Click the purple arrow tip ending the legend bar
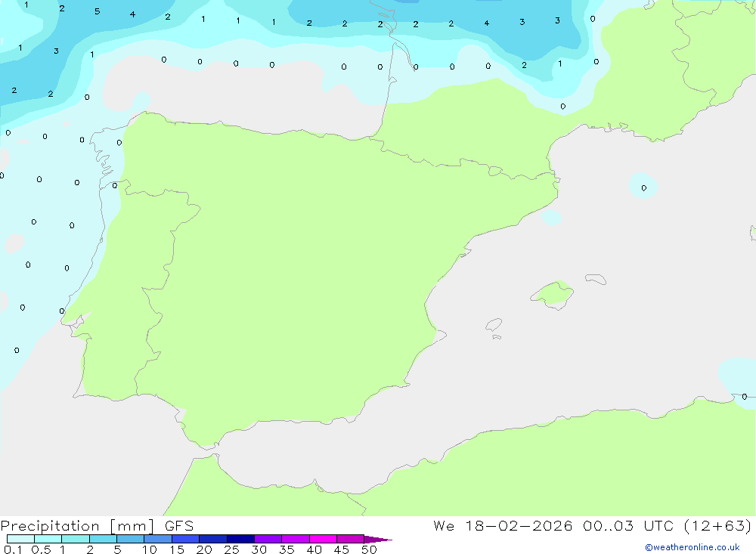 click(378, 539)
